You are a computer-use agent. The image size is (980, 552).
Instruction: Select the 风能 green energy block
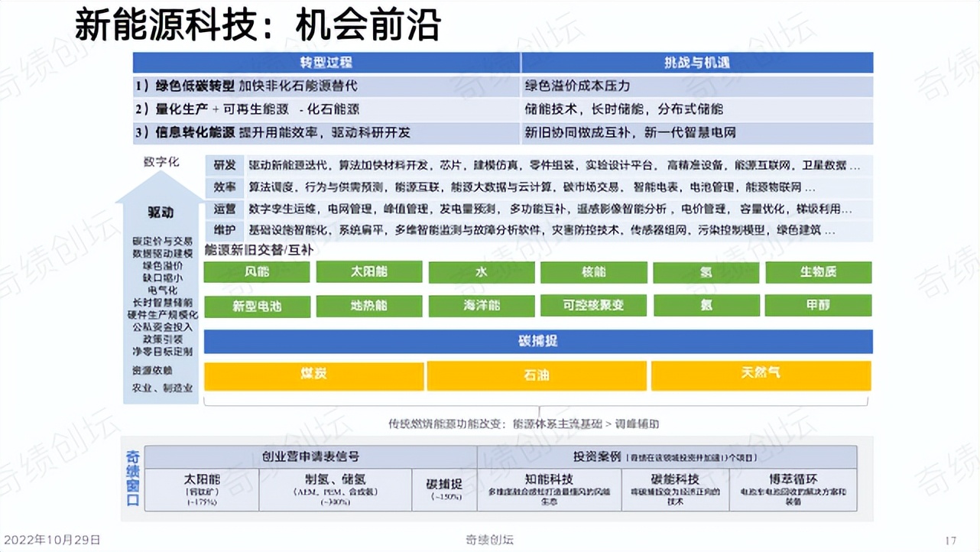pos(257,271)
